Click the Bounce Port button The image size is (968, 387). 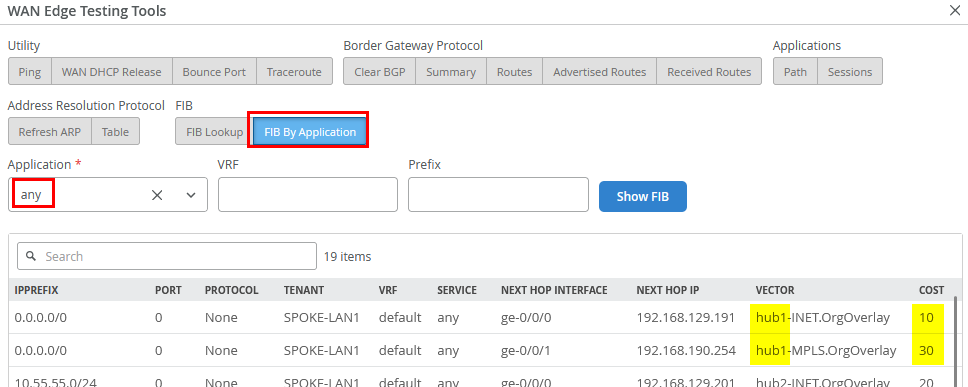[x=214, y=72]
